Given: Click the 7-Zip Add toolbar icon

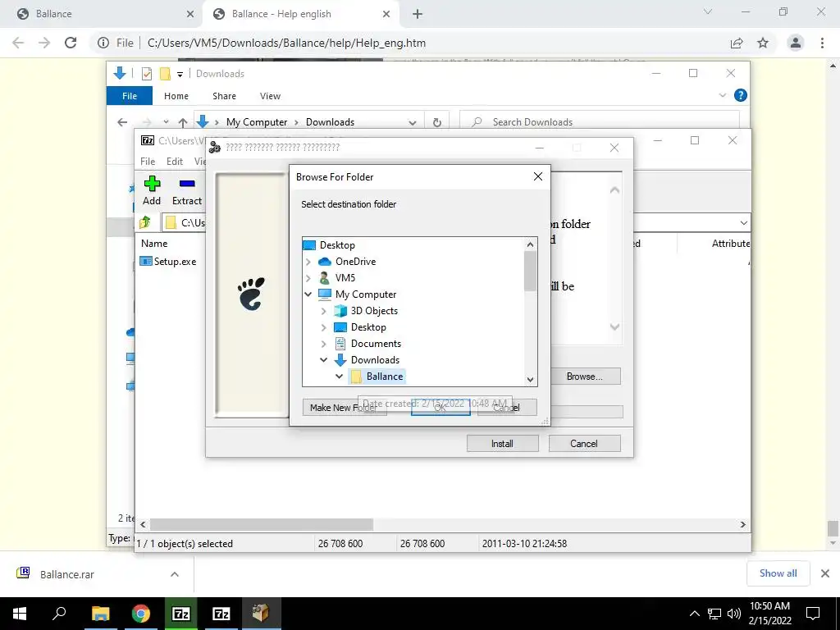Looking at the screenshot, I should pos(152,184).
